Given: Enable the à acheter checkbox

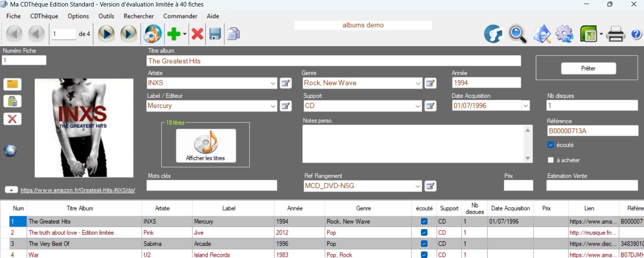Looking at the screenshot, I should coord(551,160).
